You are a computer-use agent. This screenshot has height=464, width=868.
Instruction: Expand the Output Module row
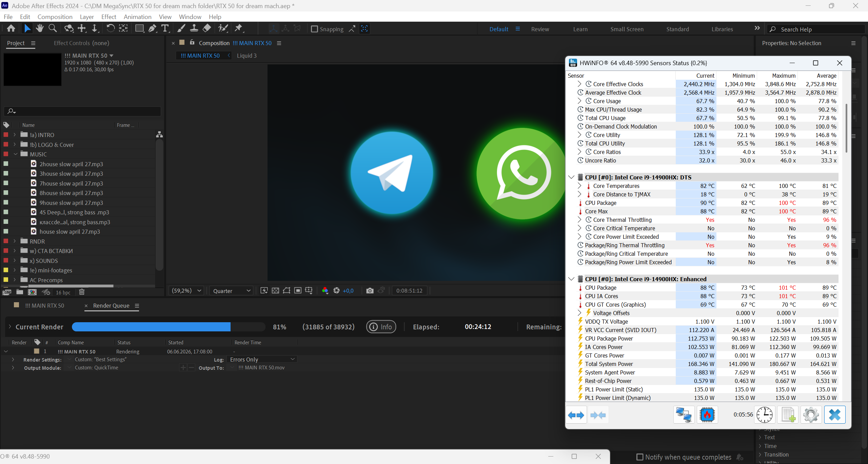click(13, 368)
